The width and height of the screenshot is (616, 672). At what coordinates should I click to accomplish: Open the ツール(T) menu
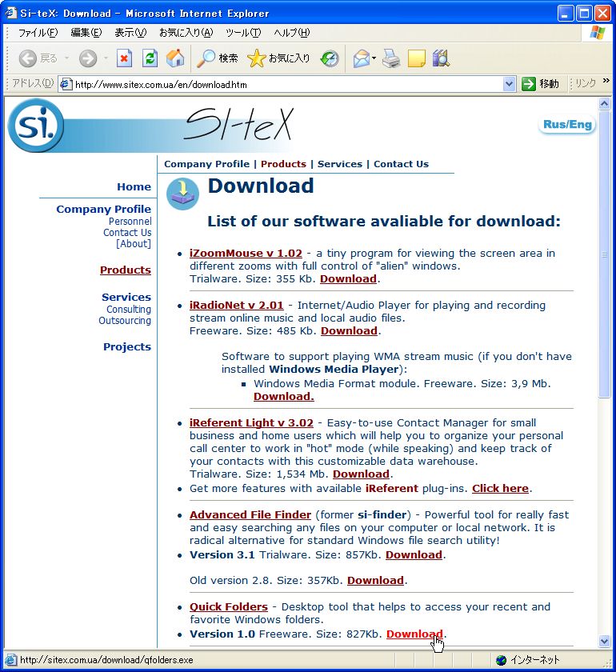tap(243, 33)
